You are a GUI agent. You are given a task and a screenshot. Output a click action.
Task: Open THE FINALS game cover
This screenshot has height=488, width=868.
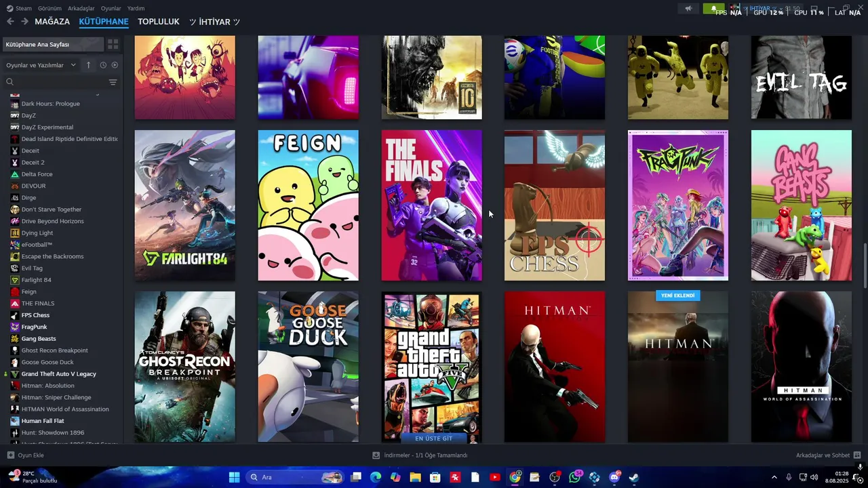[x=432, y=205]
